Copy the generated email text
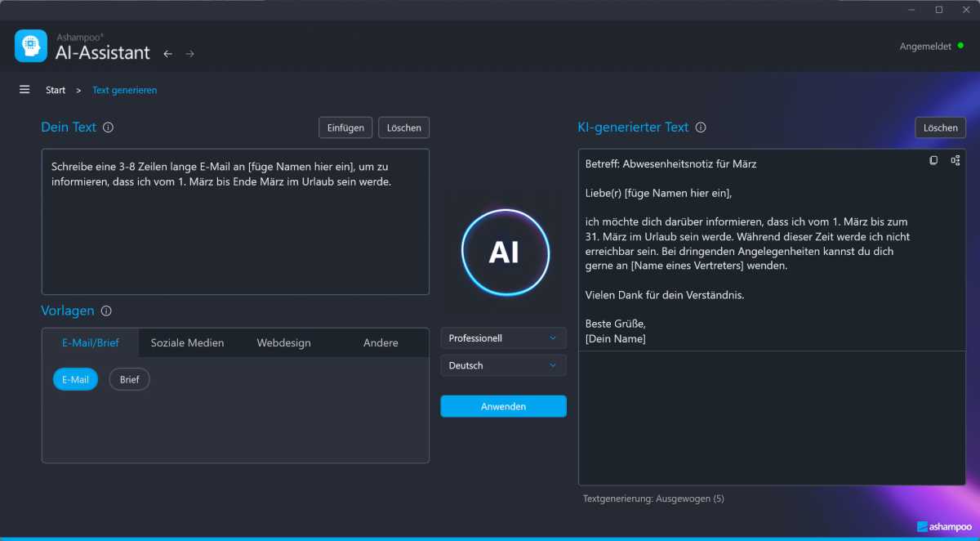The image size is (980, 541). 933,161
